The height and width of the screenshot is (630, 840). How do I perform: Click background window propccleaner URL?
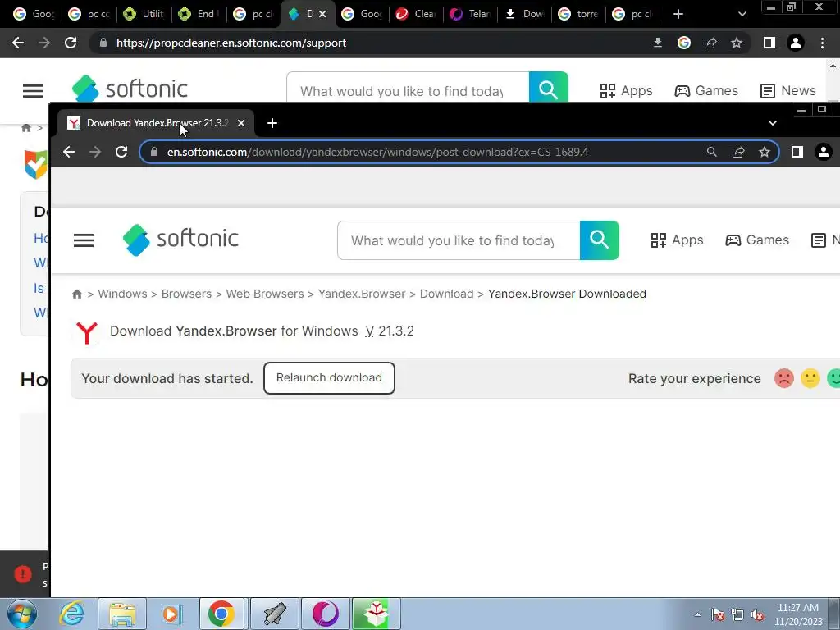coord(231,43)
